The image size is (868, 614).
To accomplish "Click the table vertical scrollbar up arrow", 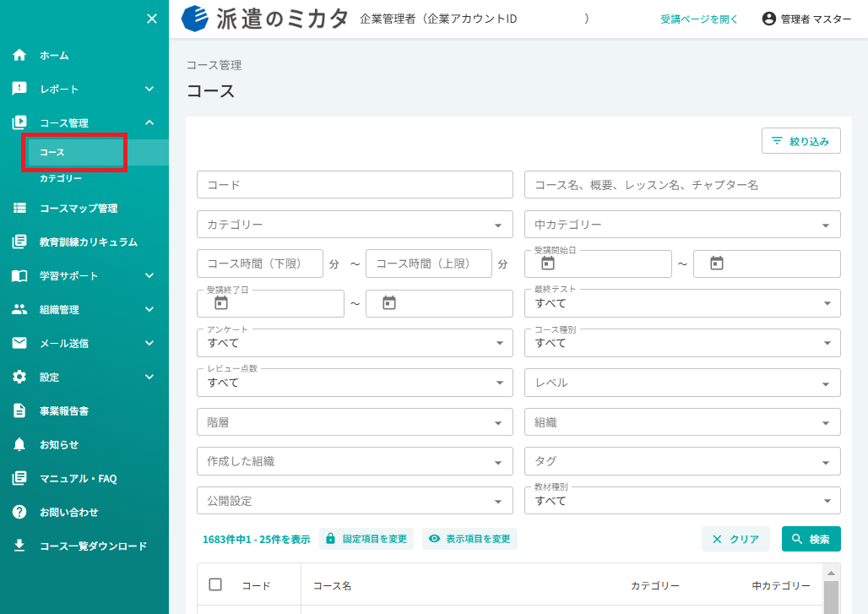I will (831, 573).
